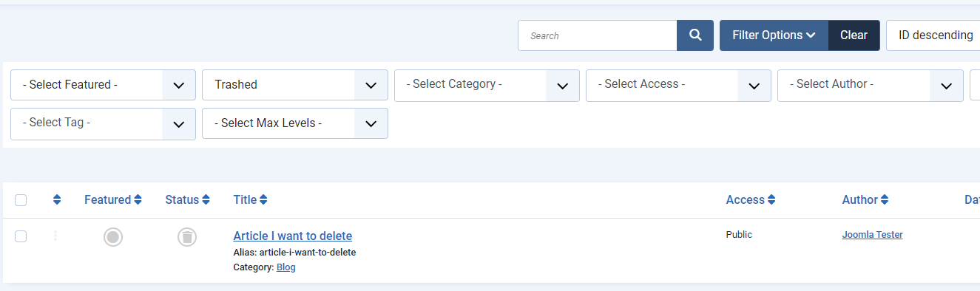The width and height of the screenshot is (980, 291).
Task: Open the Trashed status filter dropdown
Action: [295, 85]
